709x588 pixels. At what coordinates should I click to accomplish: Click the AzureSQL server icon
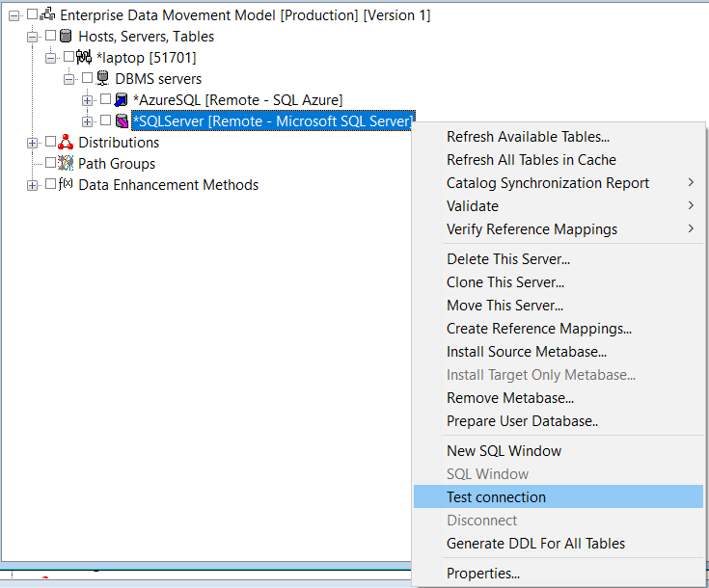click(122, 100)
